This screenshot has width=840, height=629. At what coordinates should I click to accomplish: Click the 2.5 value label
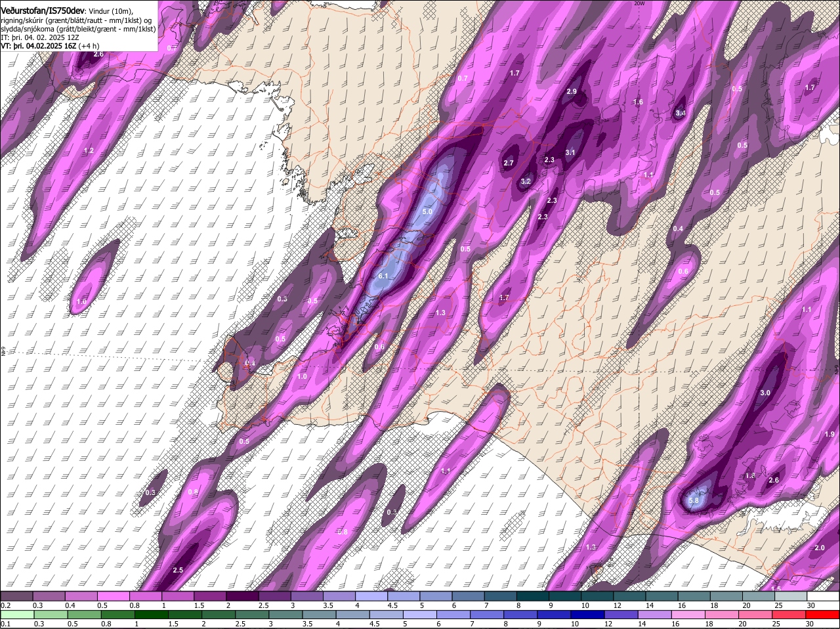[x=178, y=571]
